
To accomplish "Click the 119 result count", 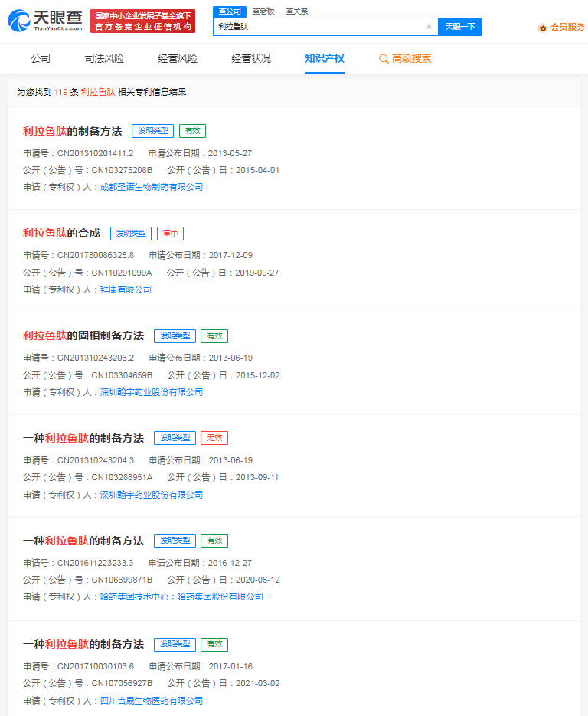I will pos(60,92).
